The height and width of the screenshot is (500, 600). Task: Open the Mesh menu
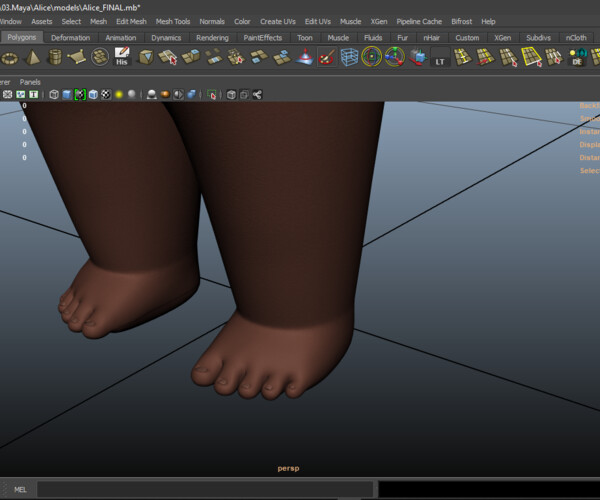tap(98, 21)
